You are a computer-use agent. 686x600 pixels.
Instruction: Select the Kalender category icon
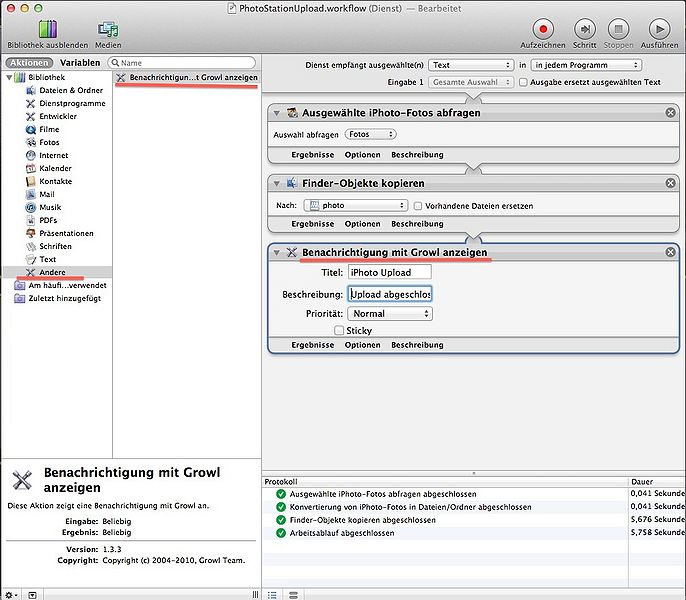(x=29, y=168)
